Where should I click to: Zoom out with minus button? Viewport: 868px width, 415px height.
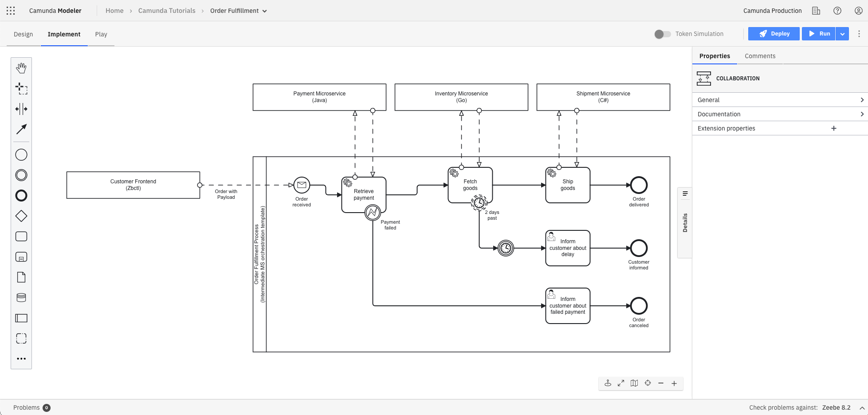tap(661, 383)
